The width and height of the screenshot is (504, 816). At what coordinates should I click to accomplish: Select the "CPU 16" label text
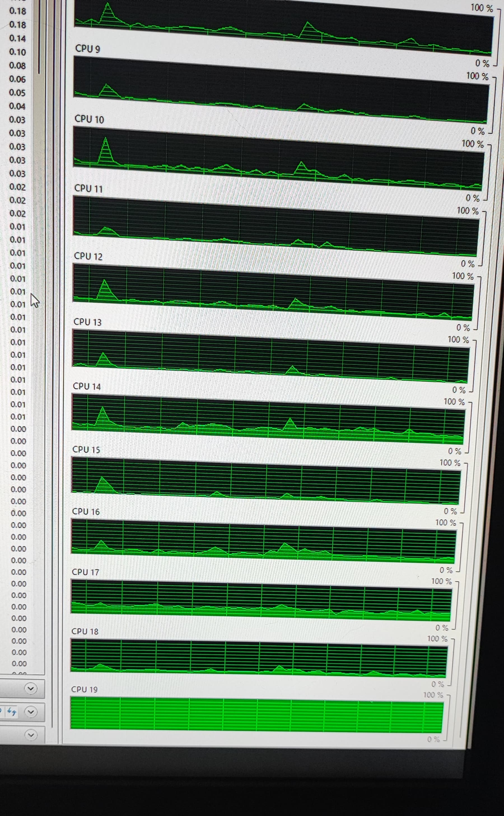point(86,511)
